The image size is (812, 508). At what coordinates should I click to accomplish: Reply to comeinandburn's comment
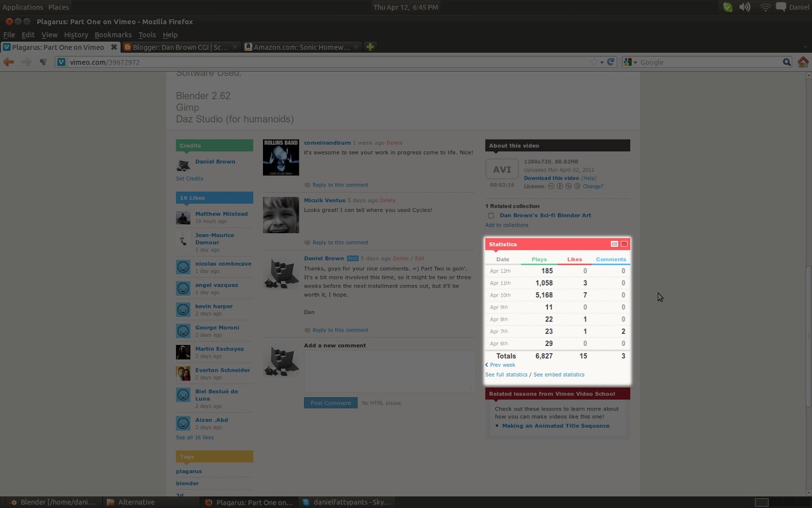340,185
